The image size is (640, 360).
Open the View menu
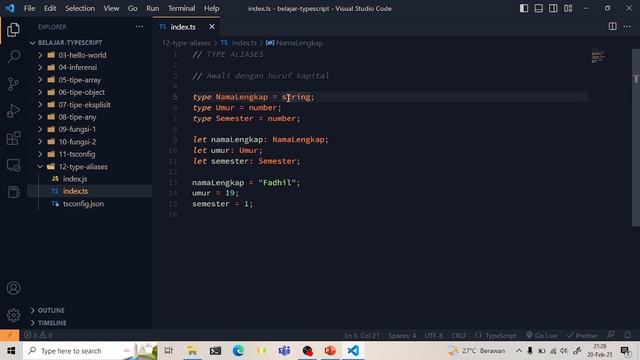pos(111,8)
